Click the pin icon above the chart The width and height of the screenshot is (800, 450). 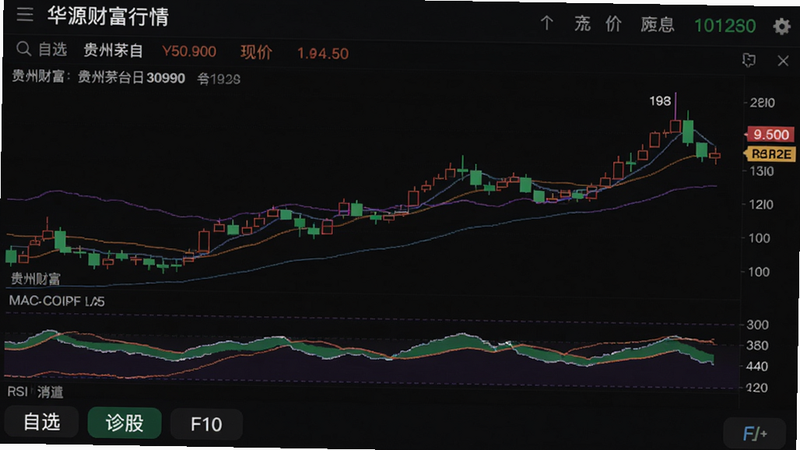click(x=748, y=60)
